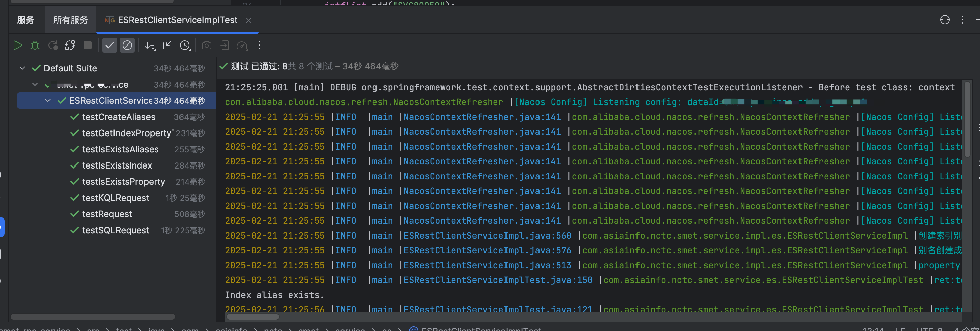Click the console horizontal scrollbar
980x331 pixels.
[x=252, y=317]
